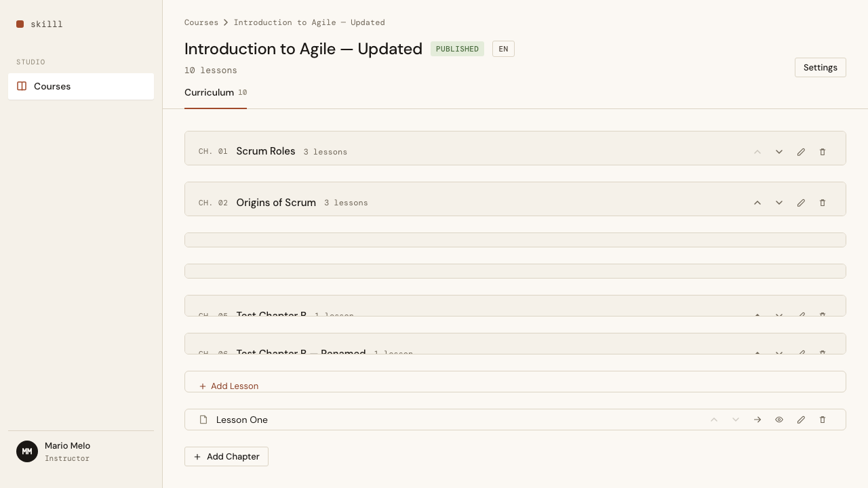Go to Courses via the breadcrumb
This screenshot has width=868, height=488.
point(201,22)
